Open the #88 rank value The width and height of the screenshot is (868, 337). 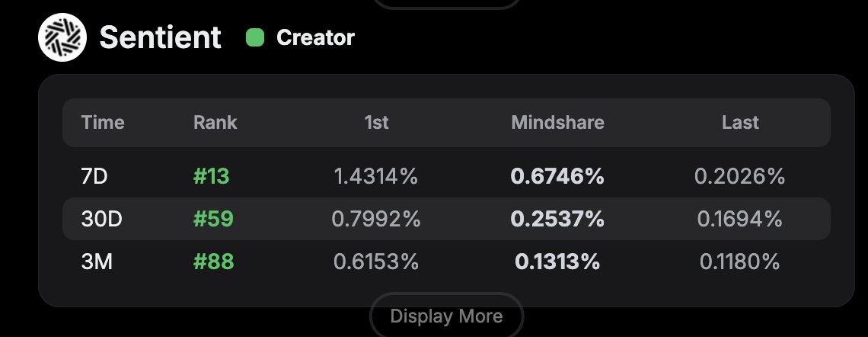(213, 262)
